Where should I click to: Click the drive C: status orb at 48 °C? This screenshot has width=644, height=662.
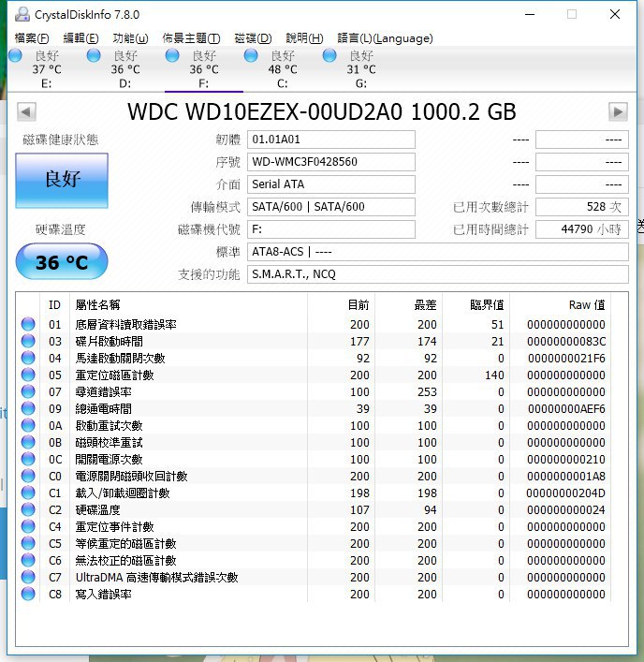(x=251, y=56)
